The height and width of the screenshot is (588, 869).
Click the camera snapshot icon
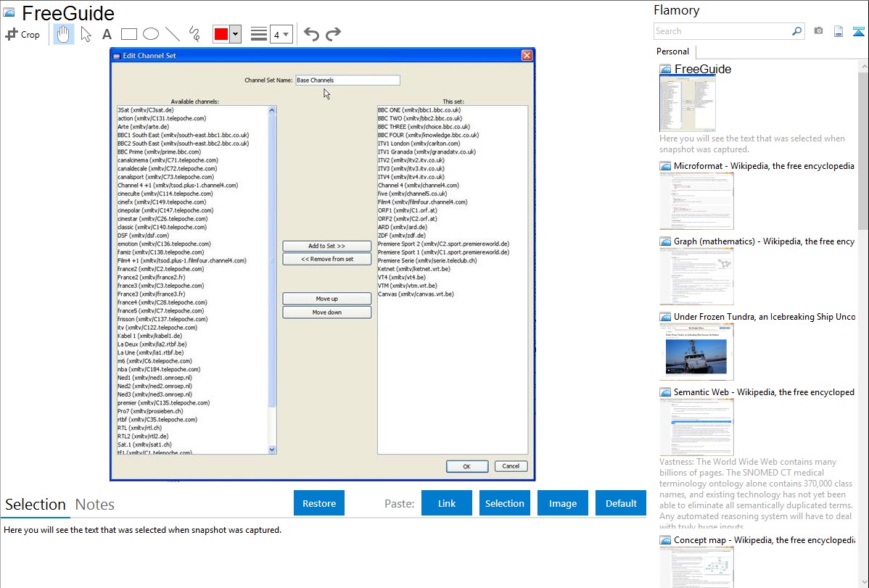(818, 31)
